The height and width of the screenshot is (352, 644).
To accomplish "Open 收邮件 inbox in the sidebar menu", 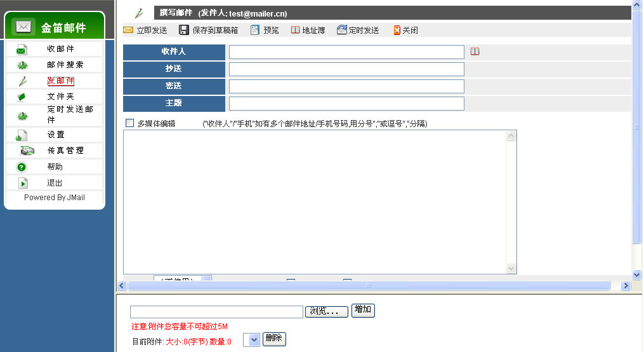I will (60, 49).
